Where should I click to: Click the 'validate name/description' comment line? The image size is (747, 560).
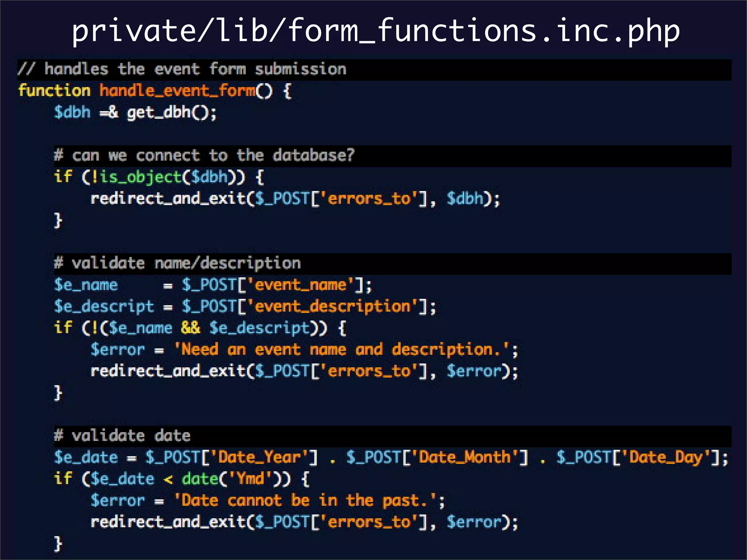[178, 263]
